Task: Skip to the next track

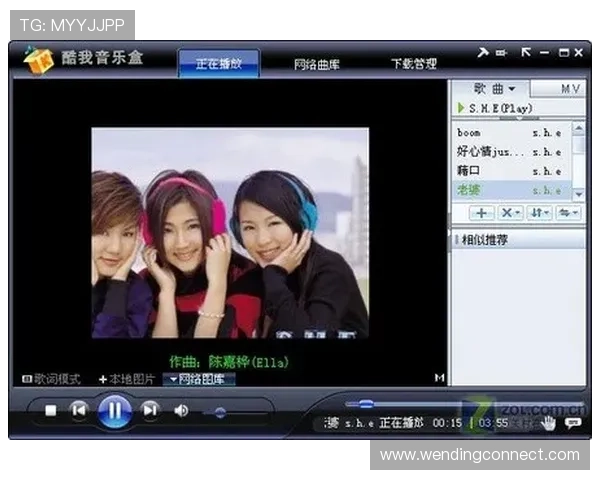Action: 150,410
